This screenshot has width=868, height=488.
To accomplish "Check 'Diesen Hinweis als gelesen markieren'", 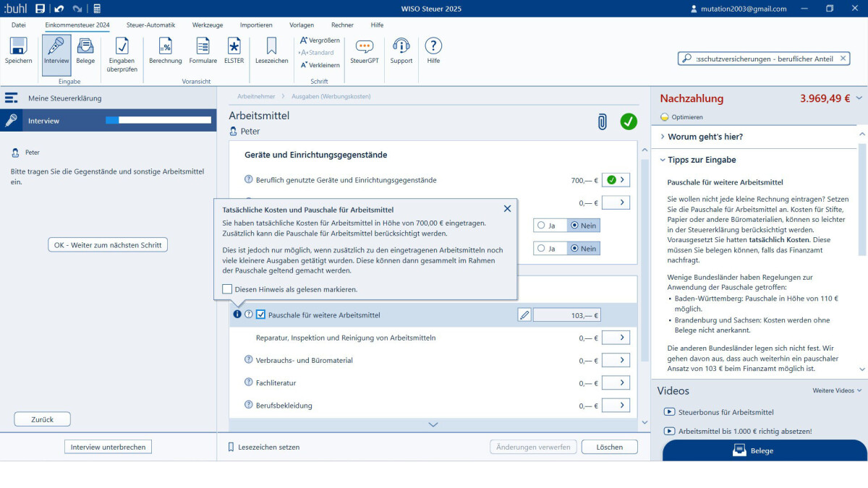I will coord(227,289).
